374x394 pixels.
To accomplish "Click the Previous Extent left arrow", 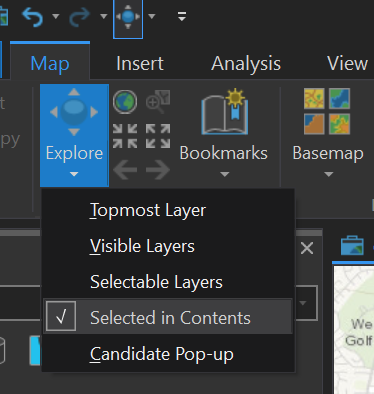I will 125,170.
